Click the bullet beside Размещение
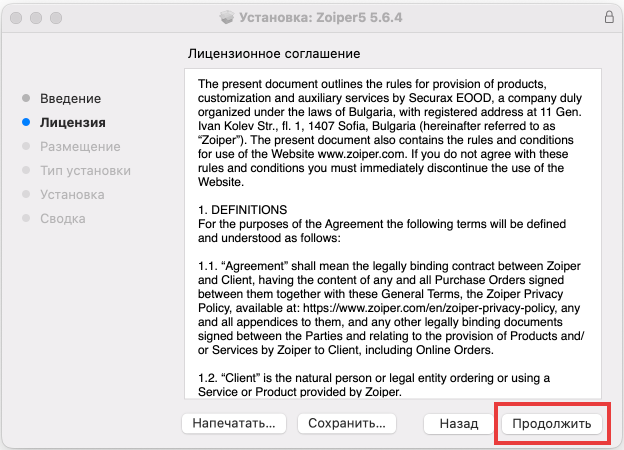The height and width of the screenshot is (450, 624). tap(26, 146)
